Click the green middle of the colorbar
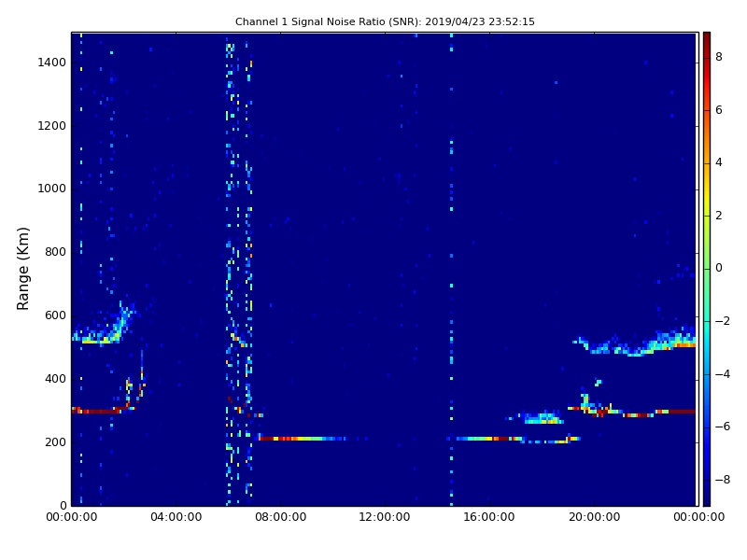Screen dimensions: 747x560 [707, 269]
